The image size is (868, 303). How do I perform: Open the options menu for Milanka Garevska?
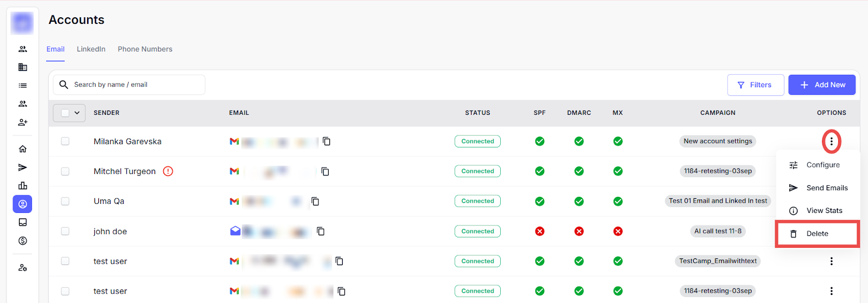(831, 141)
